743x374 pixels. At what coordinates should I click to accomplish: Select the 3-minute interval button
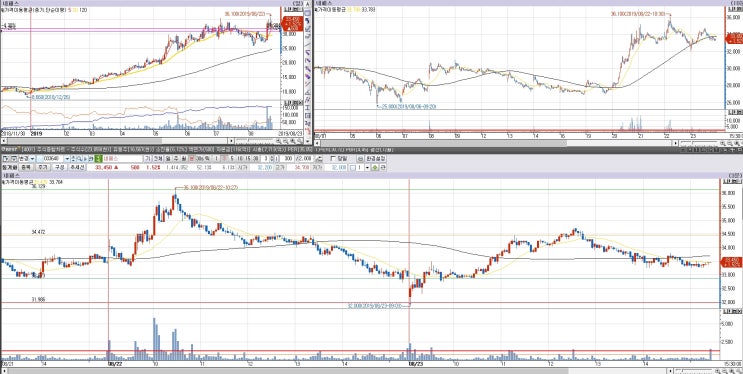click(224, 158)
